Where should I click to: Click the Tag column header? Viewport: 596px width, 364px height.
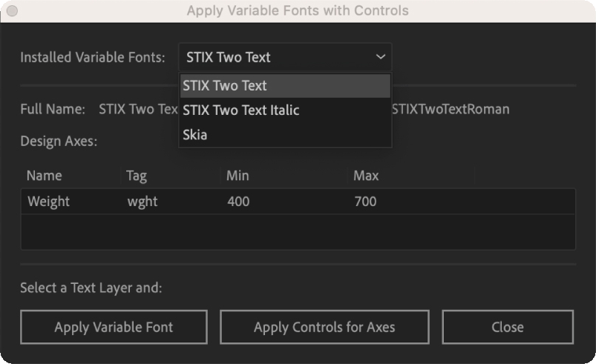(137, 176)
